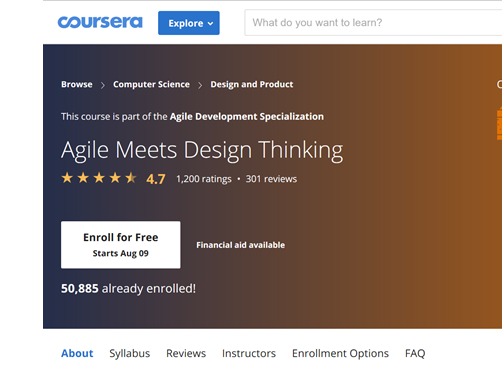Open the Financial aid available link
Image resolution: width=502 pixels, height=376 pixels.
pyautogui.click(x=240, y=245)
